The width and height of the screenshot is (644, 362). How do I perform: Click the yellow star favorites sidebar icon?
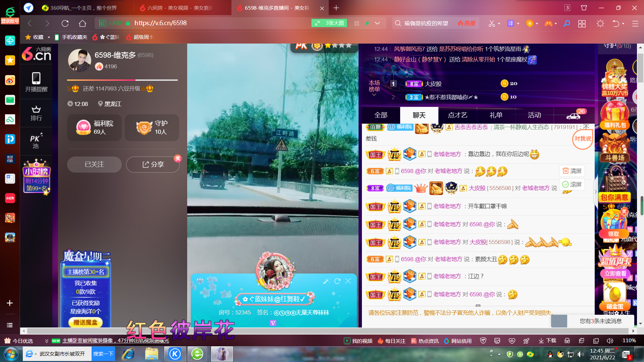click(x=10, y=60)
